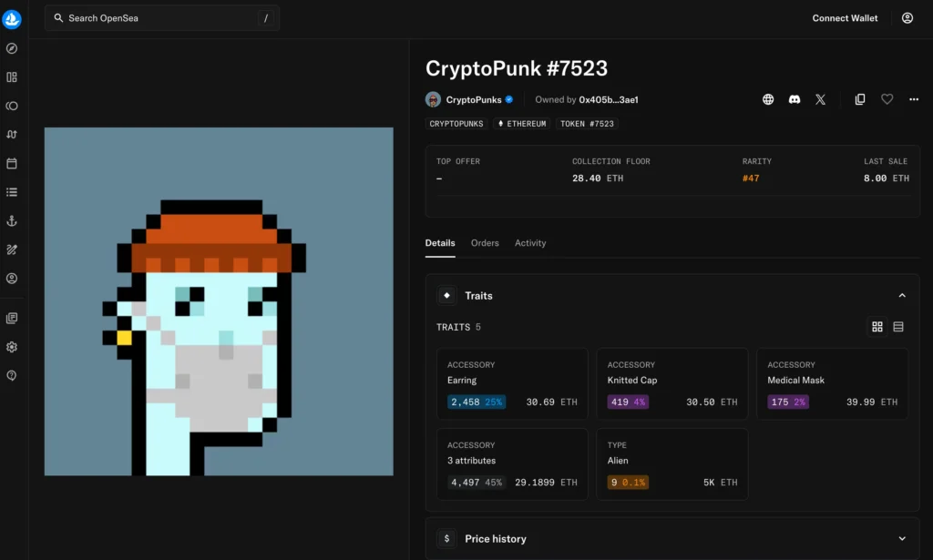This screenshot has height=560, width=933.
Task: Open the Resources newspaper icon in sidebar
Action: (11, 318)
